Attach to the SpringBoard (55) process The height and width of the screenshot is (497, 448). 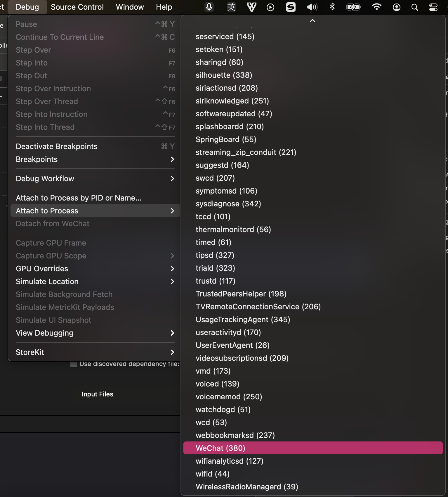[x=313, y=139]
